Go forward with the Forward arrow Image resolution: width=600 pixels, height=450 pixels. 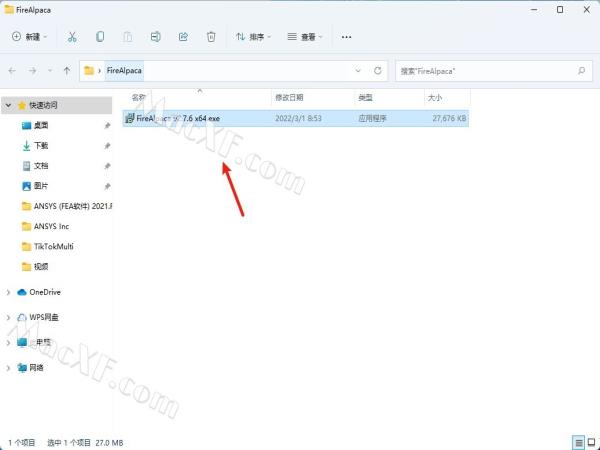(x=33, y=70)
